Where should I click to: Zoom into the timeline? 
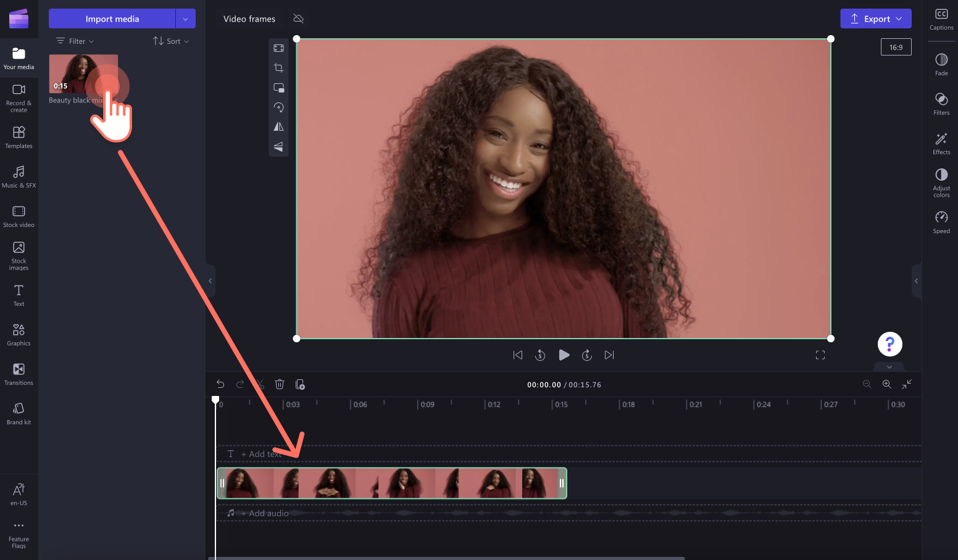[886, 384]
